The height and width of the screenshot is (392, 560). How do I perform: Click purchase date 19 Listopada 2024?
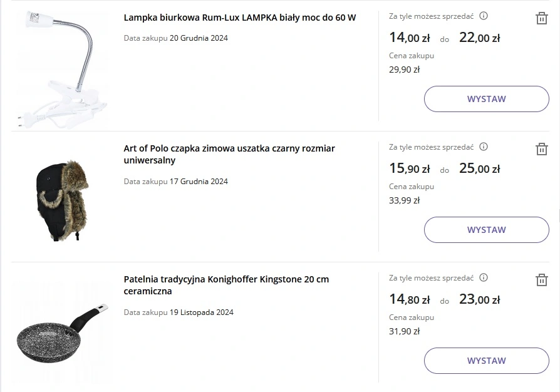point(201,312)
